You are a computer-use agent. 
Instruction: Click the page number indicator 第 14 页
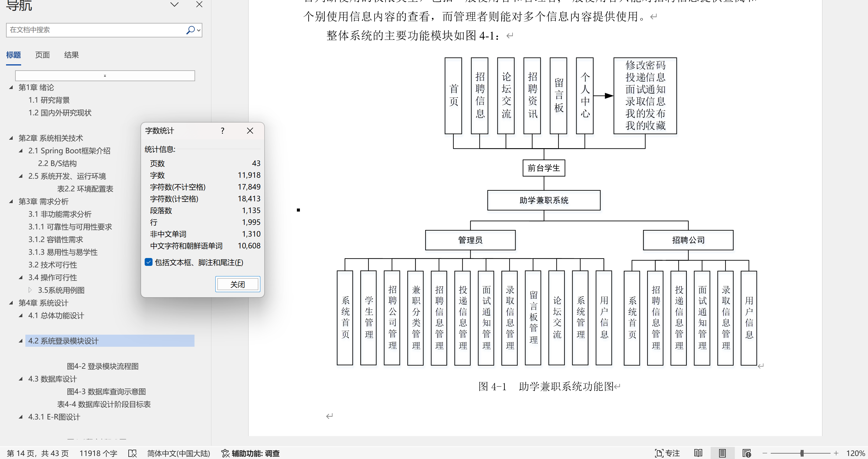(x=38, y=453)
